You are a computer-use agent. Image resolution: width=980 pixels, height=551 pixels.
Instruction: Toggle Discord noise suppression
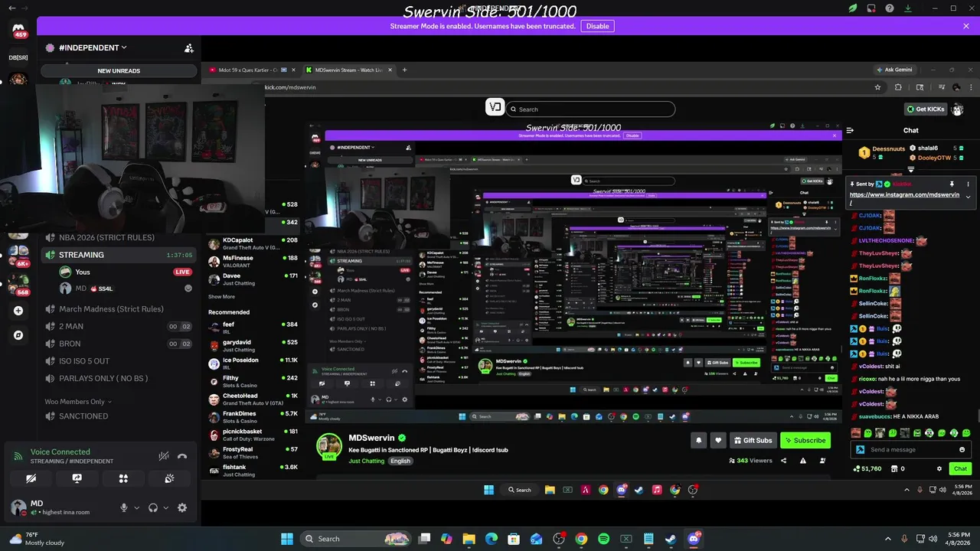[163, 456]
